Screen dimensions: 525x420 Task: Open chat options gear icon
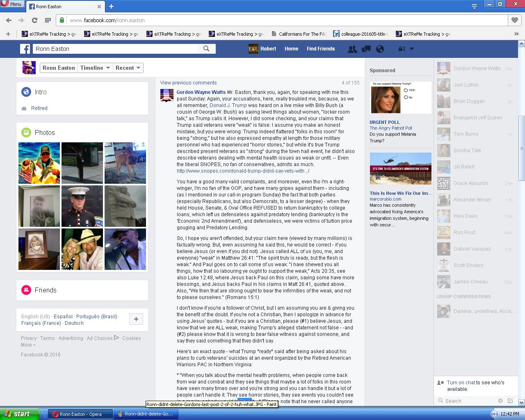(x=500, y=401)
